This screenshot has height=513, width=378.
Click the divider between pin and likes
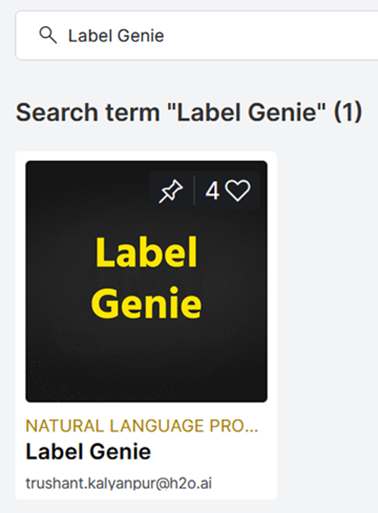194,190
